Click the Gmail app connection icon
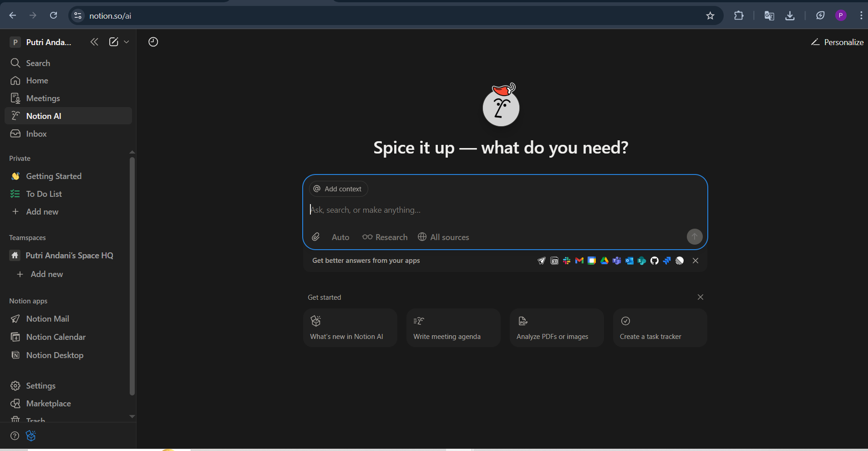 (579, 261)
